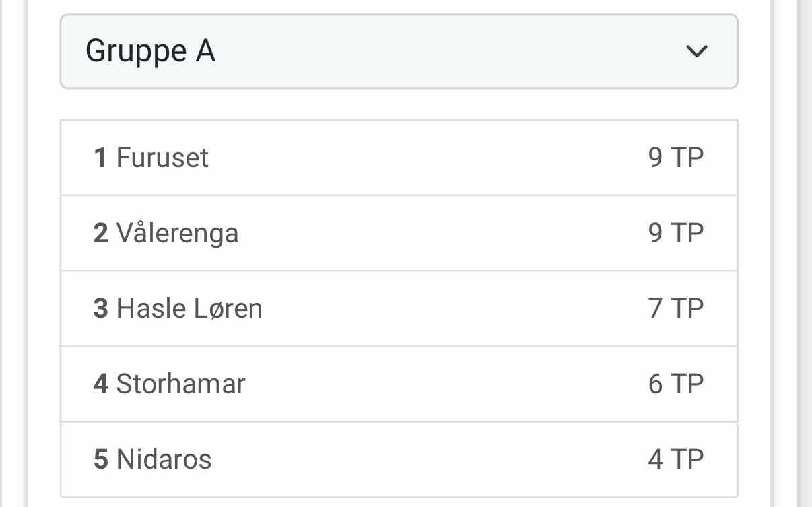Tap the Nidaros team name
Image resolution: width=812 pixels, height=507 pixels.
(x=164, y=459)
